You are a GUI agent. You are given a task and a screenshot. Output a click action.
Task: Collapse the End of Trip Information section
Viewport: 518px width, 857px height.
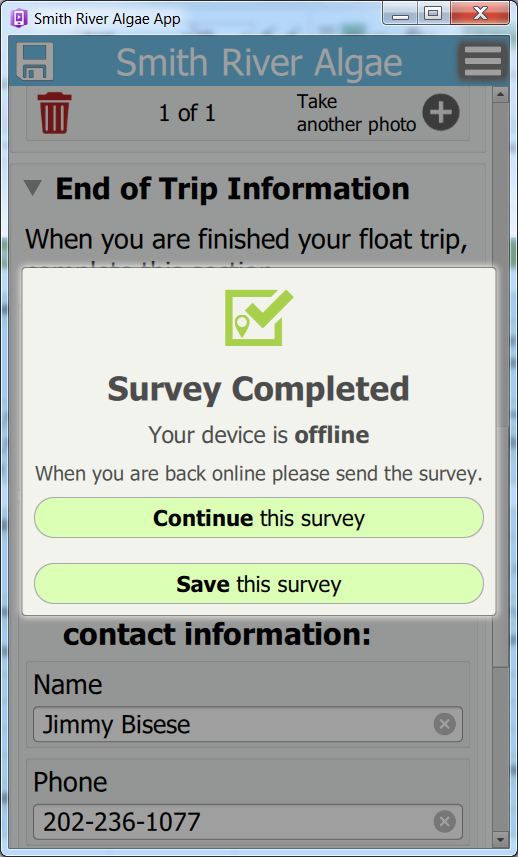[x=33, y=188]
